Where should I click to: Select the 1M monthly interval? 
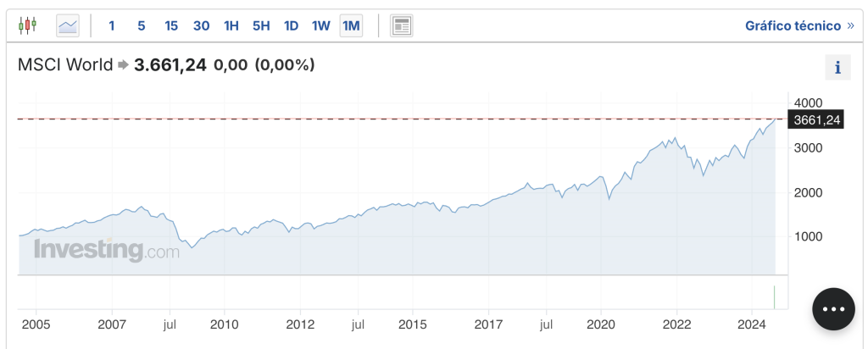coord(351,25)
